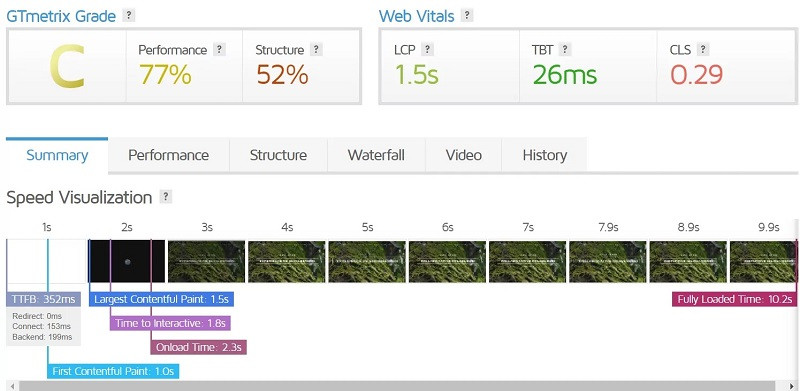Click help icon beside GTmetrix Grade
Image resolution: width=800 pixels, height=391 pixels.
tap(129, 15)
